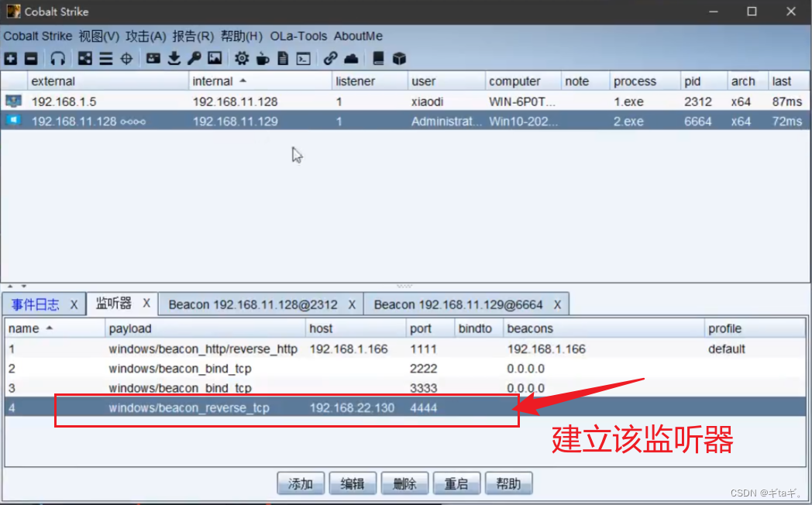812x505 pixels.
Task: Close the 事件日志 tab
Action: tap(74, 304)
